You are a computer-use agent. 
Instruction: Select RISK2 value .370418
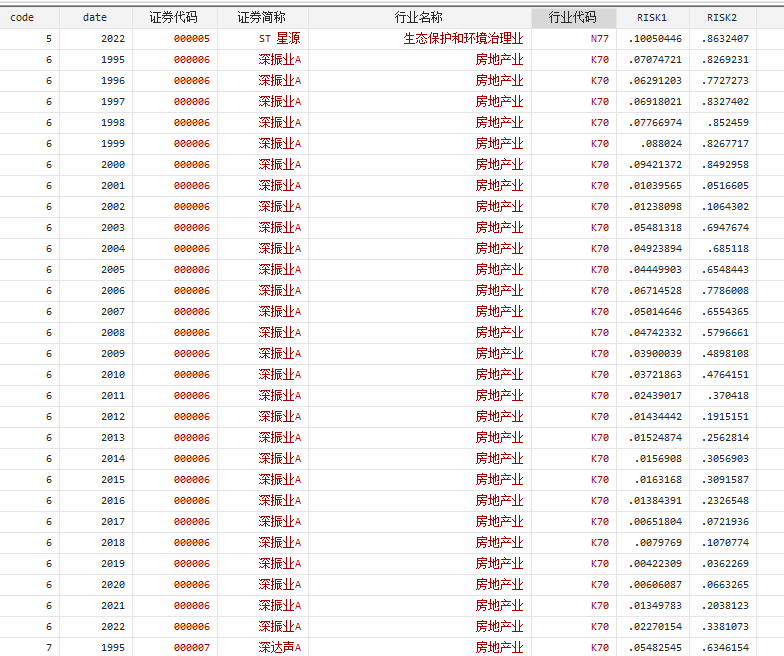click(x=730, y=395)
